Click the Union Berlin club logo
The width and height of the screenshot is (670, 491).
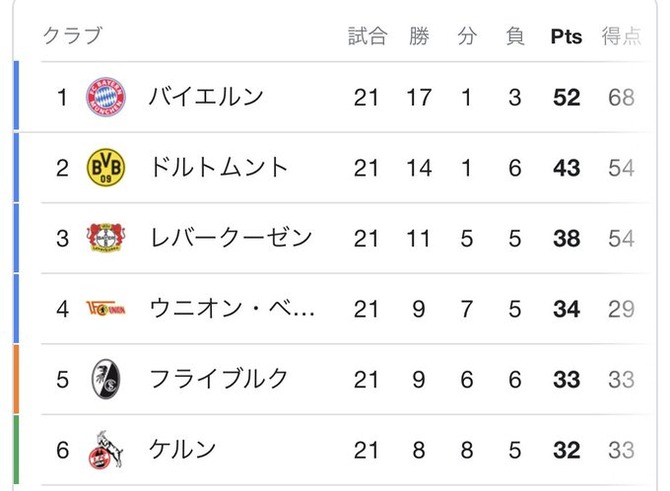[106, 308]
